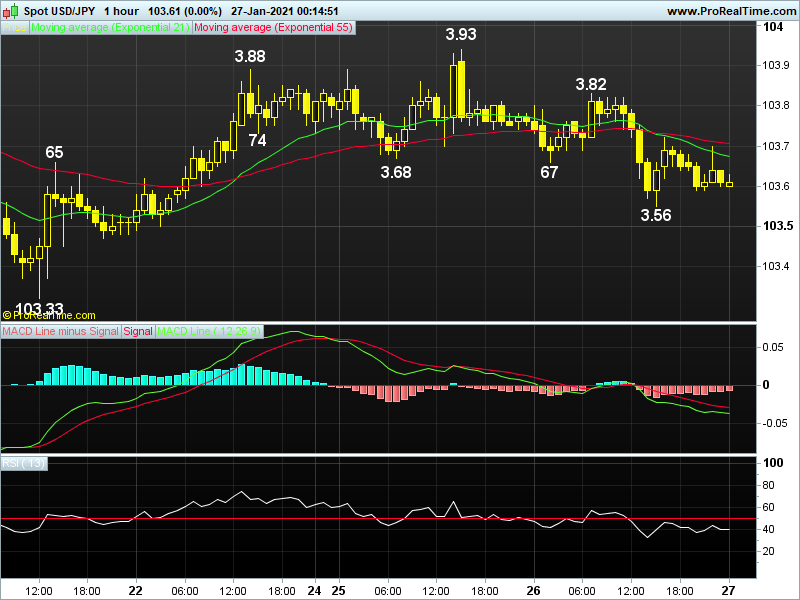Open the www.ProRealTime.com link in header
This screenshot has height=600, width=800.
pos(732,11)
